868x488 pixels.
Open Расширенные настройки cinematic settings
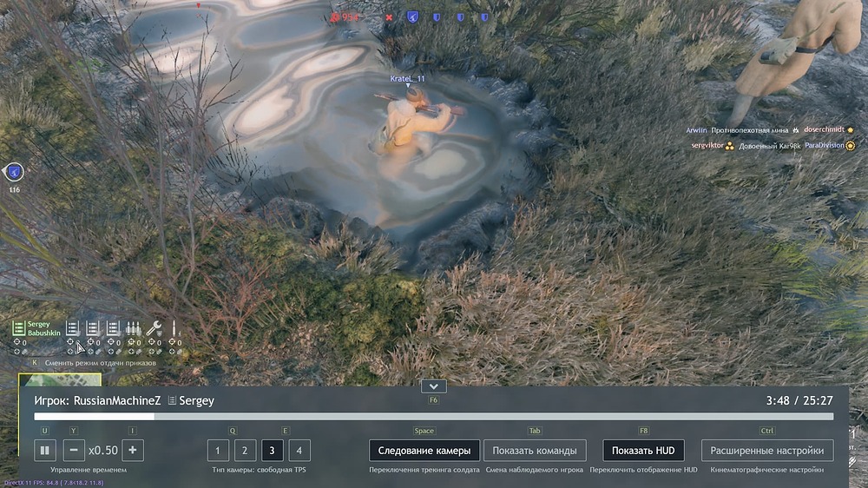766,451
